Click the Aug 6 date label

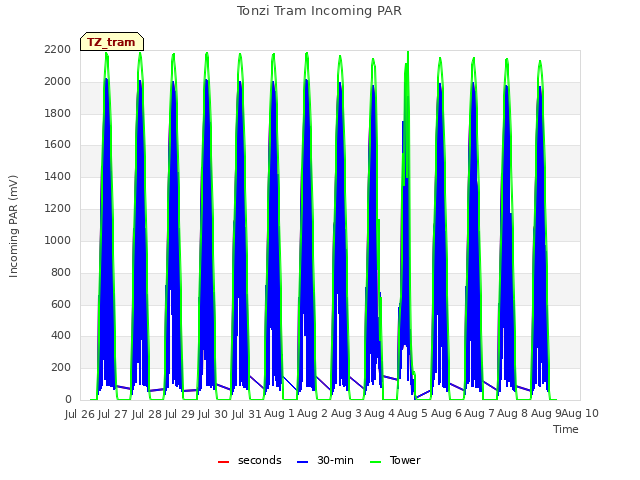pyautogui.click(x=446, y=414)
